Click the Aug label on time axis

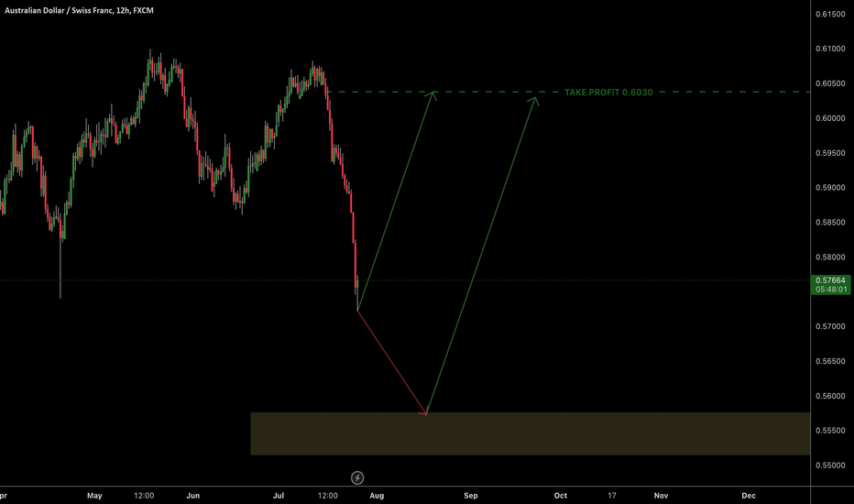tap(377, 495)
